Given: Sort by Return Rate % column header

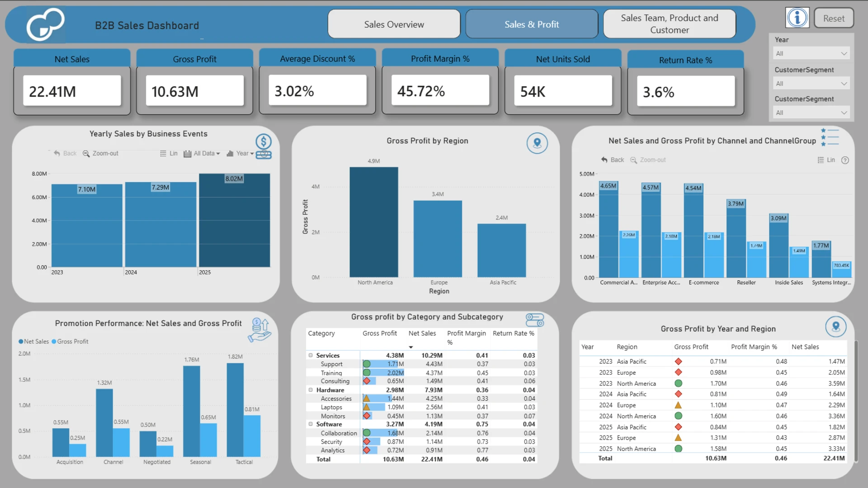Looking at the screenshot, I should coord(514,333).
